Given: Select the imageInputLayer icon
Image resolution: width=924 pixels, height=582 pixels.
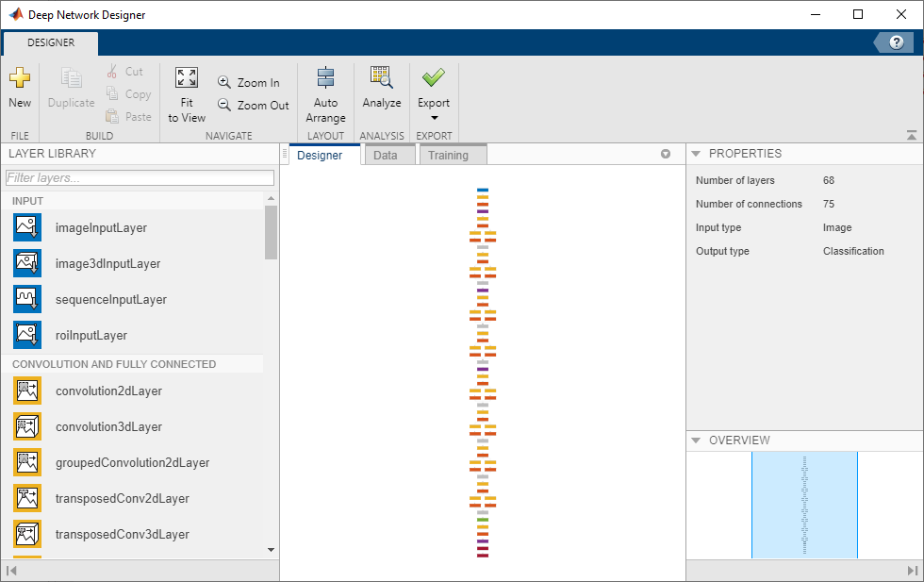Looking at the screenshot, I should (x=27, y=227).
